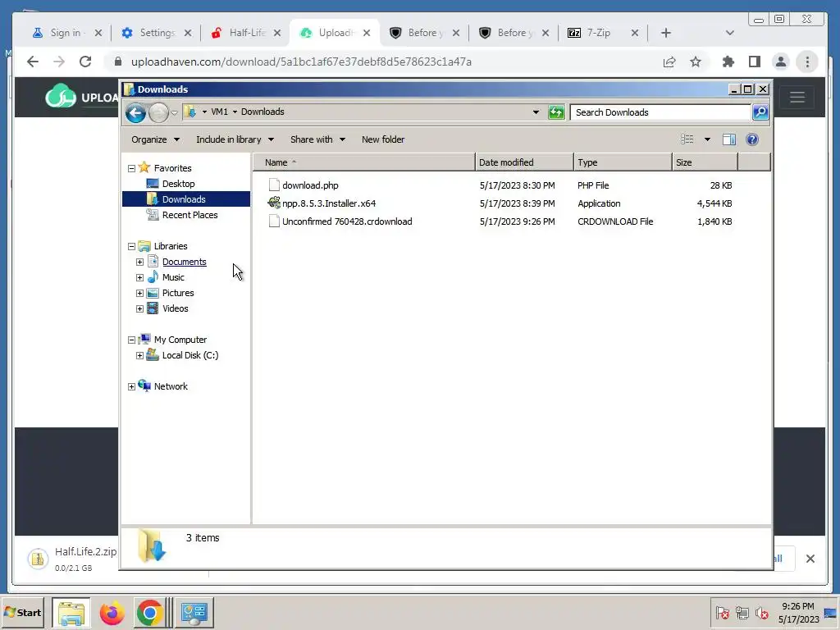Switch to the Half-Life Chrome tab

pos(245,33)
